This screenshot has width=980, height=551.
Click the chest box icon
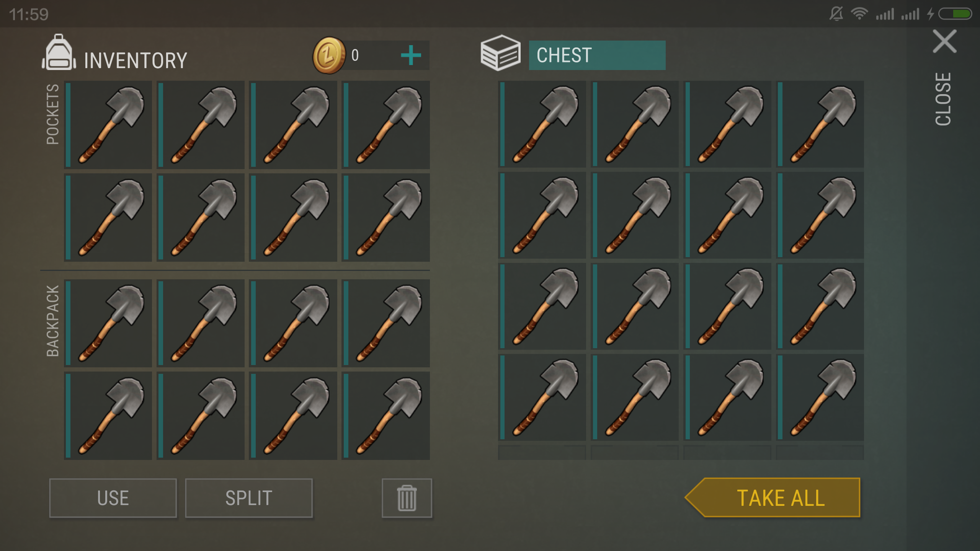pyautogui.click(x=500, y=53)
